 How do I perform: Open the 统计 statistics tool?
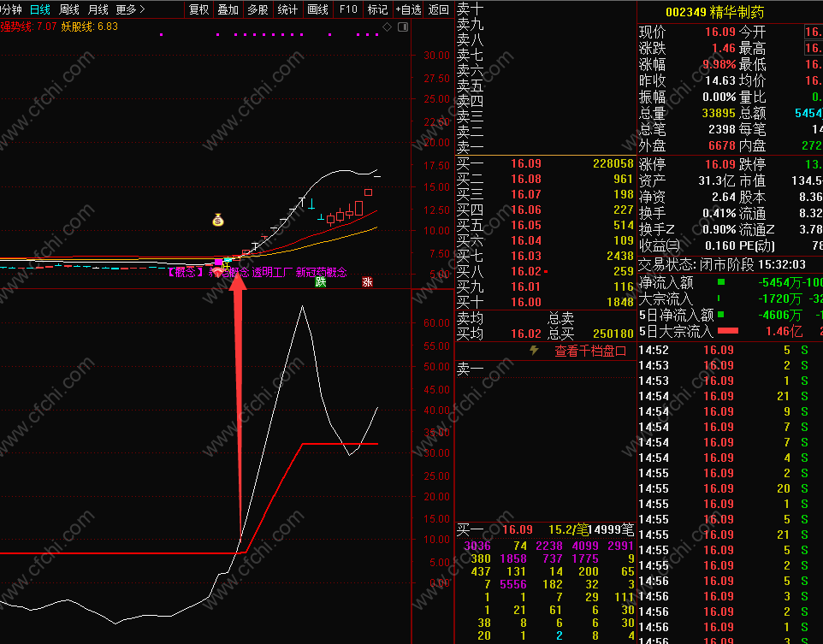click(x=287, y=9)
